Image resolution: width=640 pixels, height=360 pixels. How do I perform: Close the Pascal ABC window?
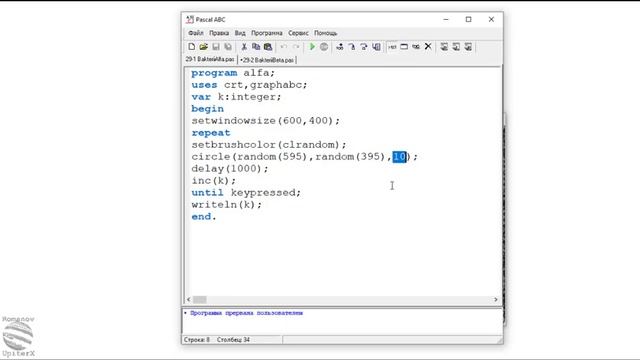coord(491,19)
